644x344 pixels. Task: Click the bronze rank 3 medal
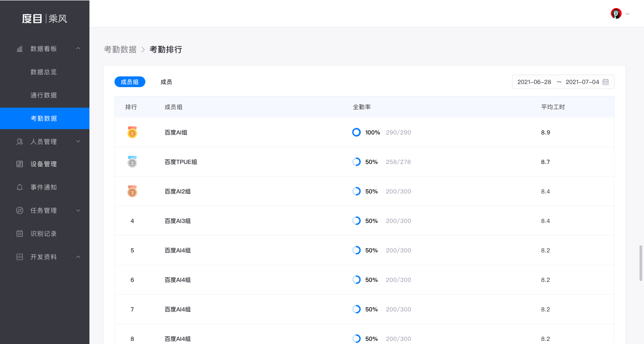pos(132,191)
